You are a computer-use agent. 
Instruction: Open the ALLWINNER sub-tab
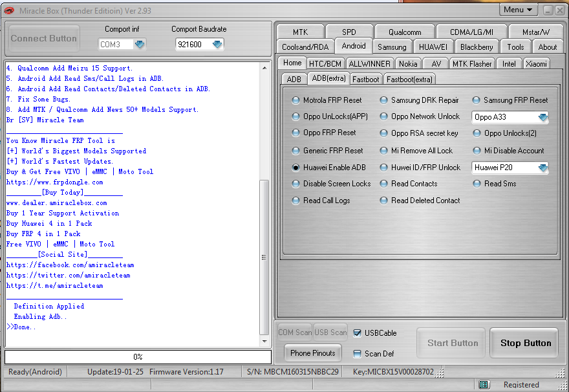[x=369, y=64]
